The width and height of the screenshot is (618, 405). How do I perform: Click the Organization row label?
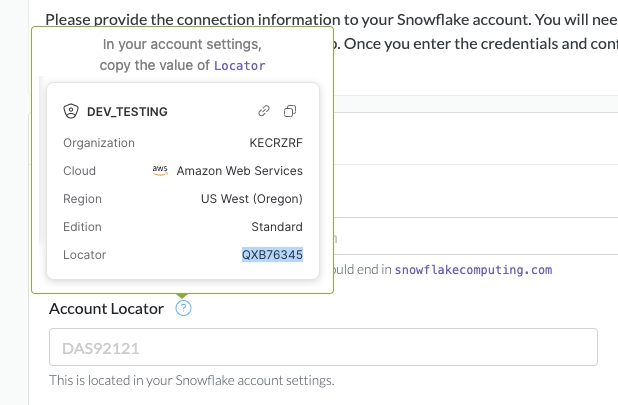[x=99, y=143]
